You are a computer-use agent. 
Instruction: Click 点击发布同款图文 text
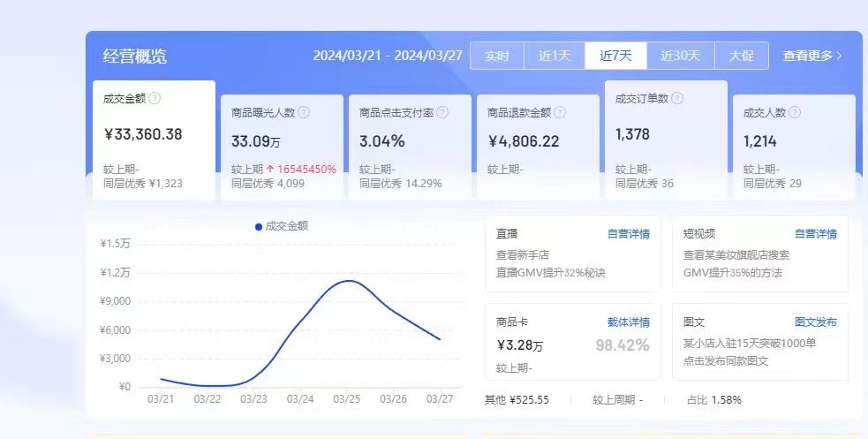pyautogui.click(x=726, y=361)
